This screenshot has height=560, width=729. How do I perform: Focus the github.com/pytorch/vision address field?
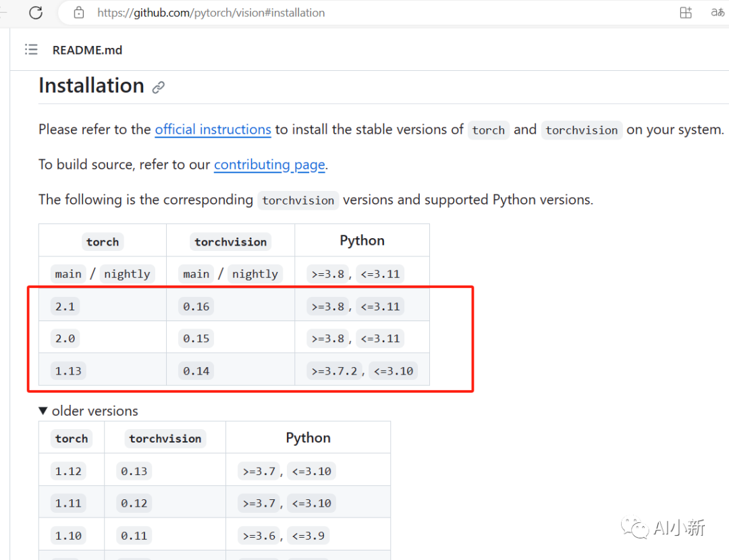(211, 13)
